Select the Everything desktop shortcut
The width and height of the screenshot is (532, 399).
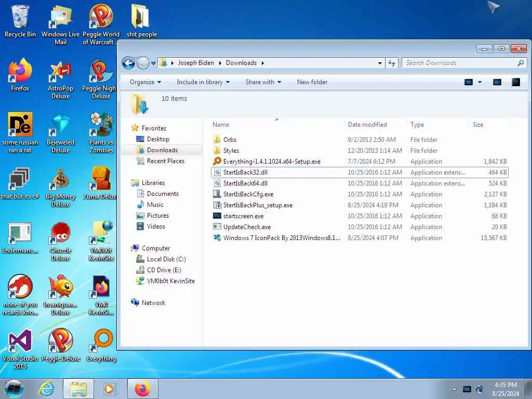pos(101,345)
